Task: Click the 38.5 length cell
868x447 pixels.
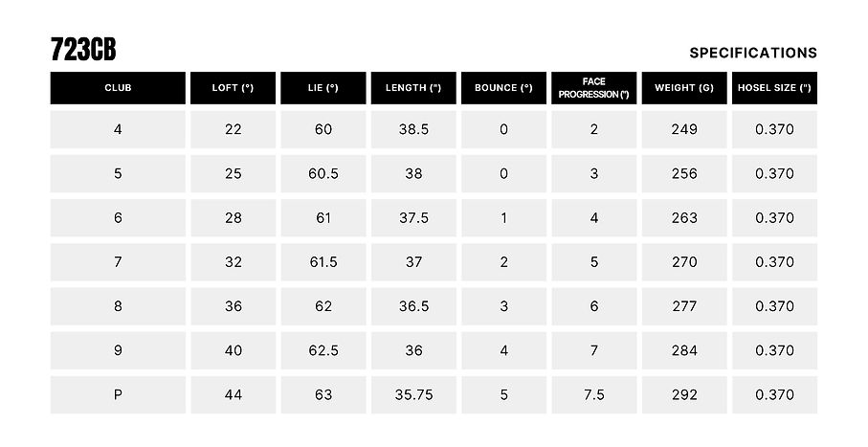Action: click(413, 129)
